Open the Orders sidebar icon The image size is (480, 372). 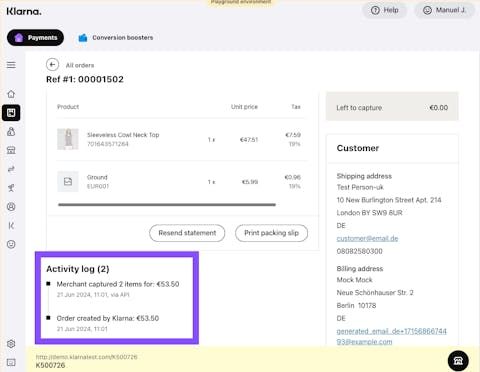pyautogui.click(x=11, y=113)
